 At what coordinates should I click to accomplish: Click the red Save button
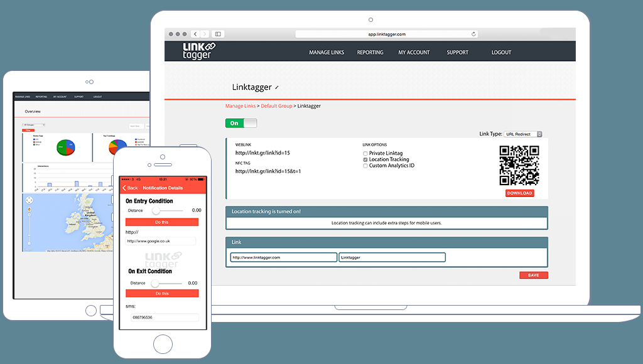click(x=534, y=275)
